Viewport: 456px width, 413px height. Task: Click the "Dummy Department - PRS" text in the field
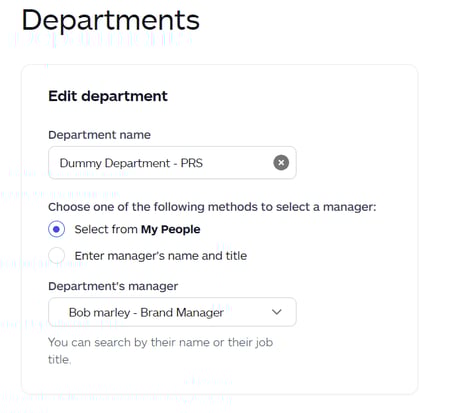[131, 163]
